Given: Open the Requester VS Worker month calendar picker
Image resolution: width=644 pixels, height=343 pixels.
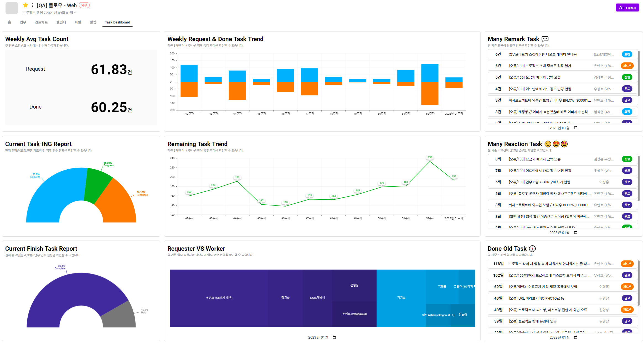Looking at the screenshot, I should (x=334, y=337).
